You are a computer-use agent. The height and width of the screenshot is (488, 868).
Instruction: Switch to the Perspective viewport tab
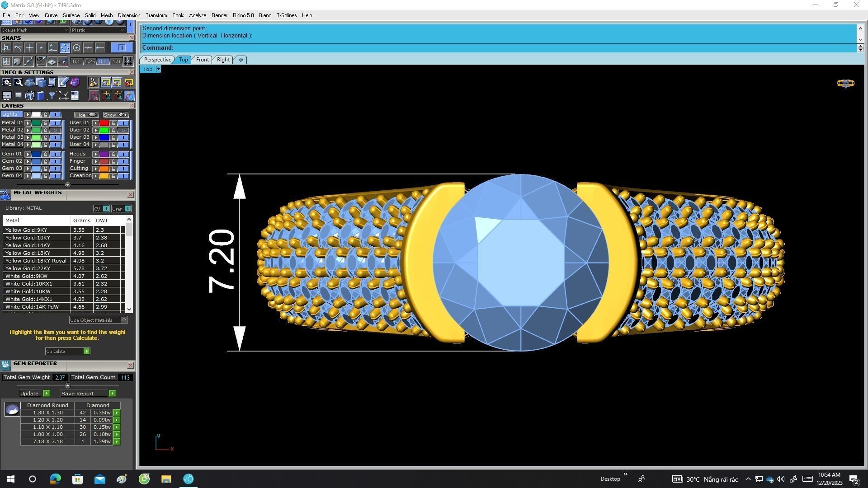point(157,60)
